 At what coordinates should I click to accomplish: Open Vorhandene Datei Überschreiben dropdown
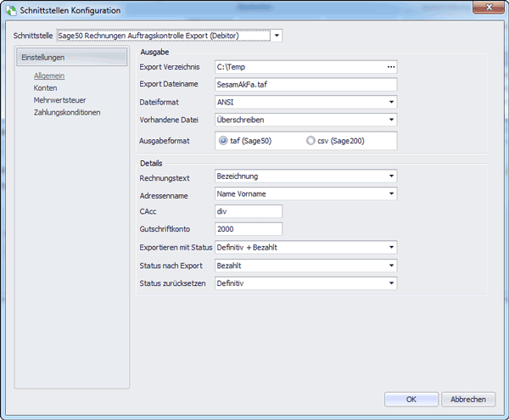tap(391, 120)
